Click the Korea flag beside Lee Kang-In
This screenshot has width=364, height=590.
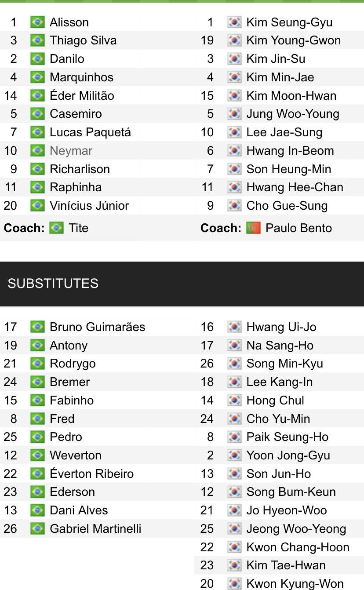[234, 382]
